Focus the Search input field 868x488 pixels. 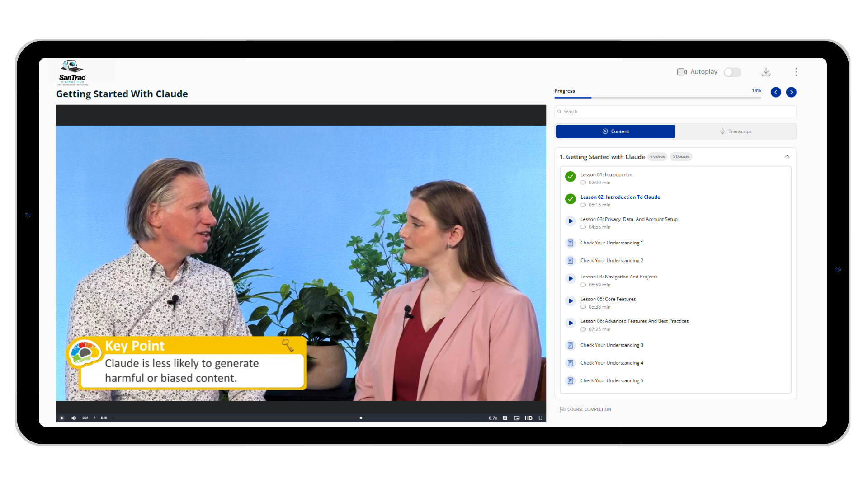click(675, 111)
